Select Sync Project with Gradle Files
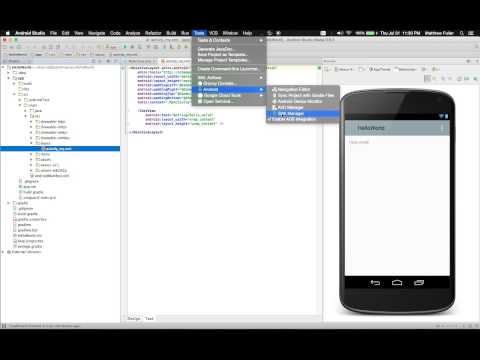This screenshot has height=360, width=480. pos(303,95)
